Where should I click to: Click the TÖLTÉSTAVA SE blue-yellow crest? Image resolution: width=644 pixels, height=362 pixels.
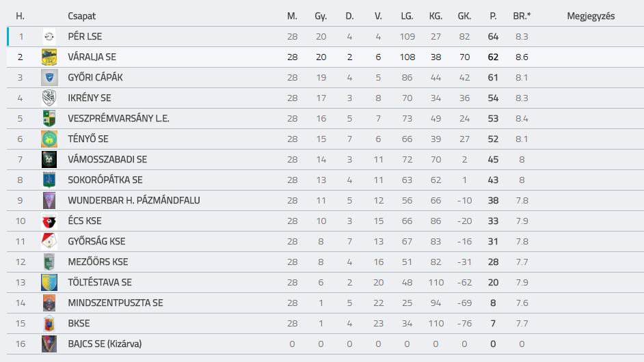point(49,283)
